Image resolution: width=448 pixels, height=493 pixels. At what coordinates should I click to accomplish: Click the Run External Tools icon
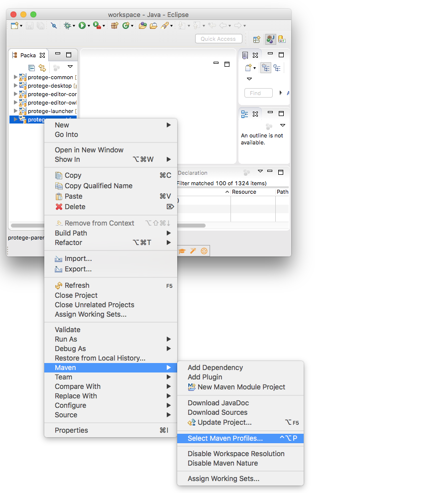coord(97,25)
